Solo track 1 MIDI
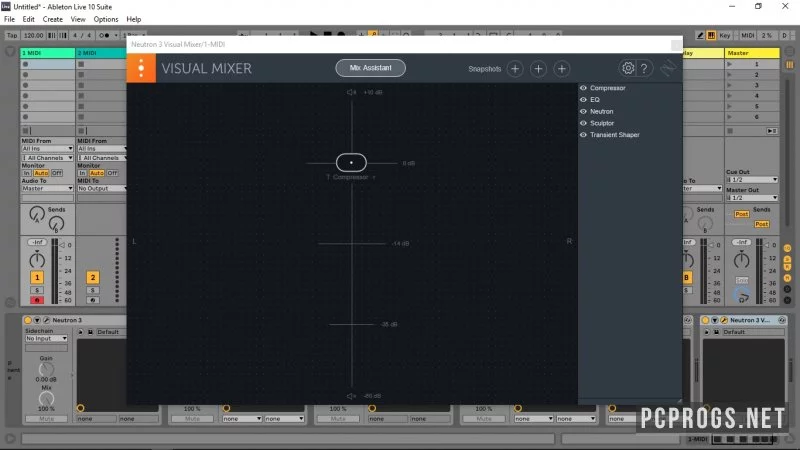This screenshot has height=450, width=800. coord(37,290)
